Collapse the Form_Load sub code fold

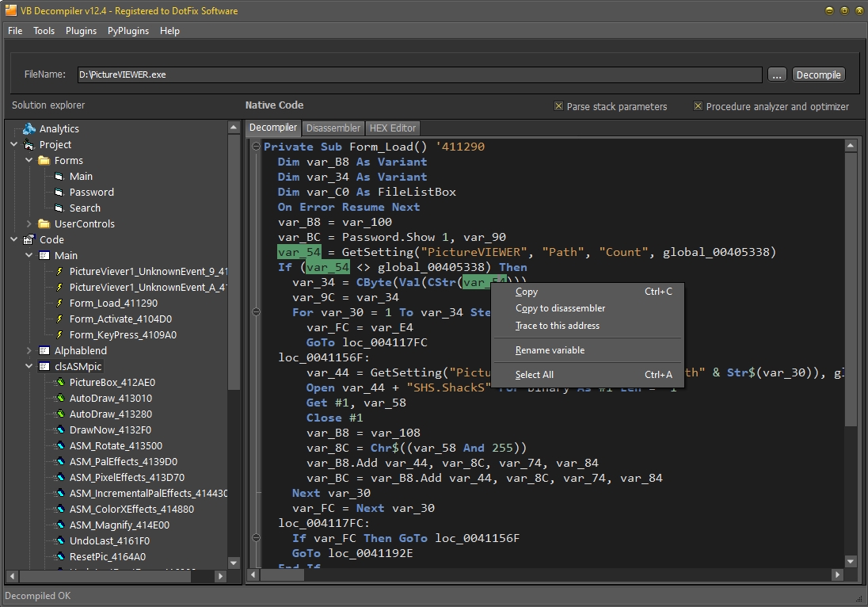coord(256,147)
